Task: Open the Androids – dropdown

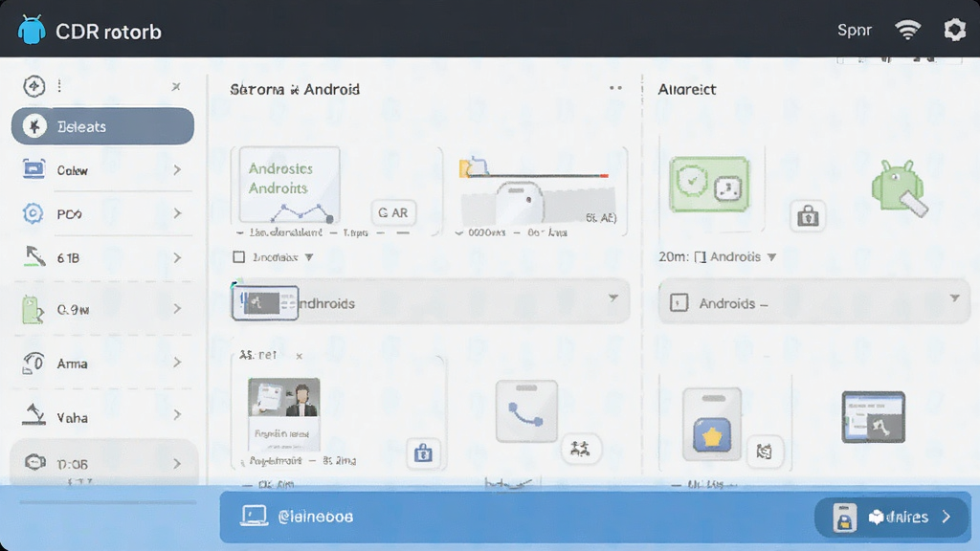Action: click(813, 301)
